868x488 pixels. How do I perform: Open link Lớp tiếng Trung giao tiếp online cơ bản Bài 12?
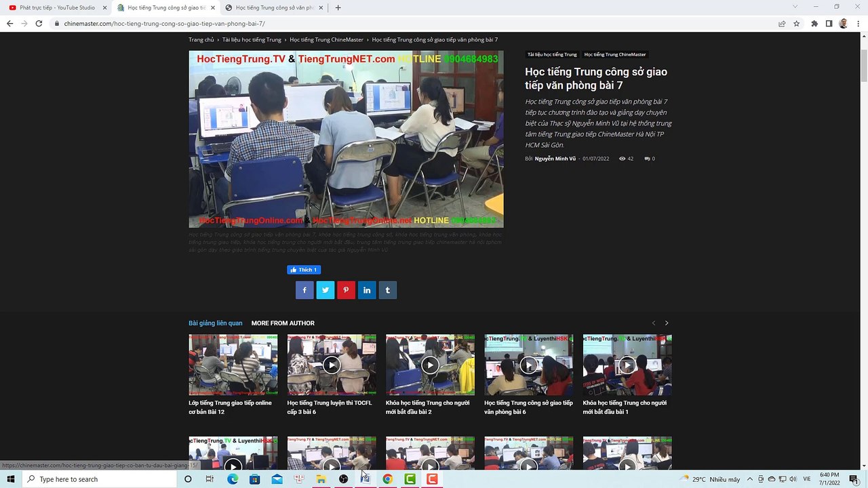[x=230, y=407]
